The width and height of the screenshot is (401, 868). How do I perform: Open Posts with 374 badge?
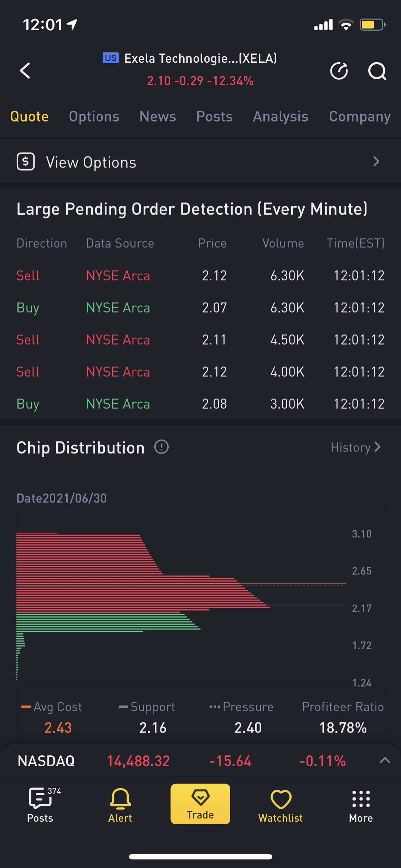pos(40,805)
